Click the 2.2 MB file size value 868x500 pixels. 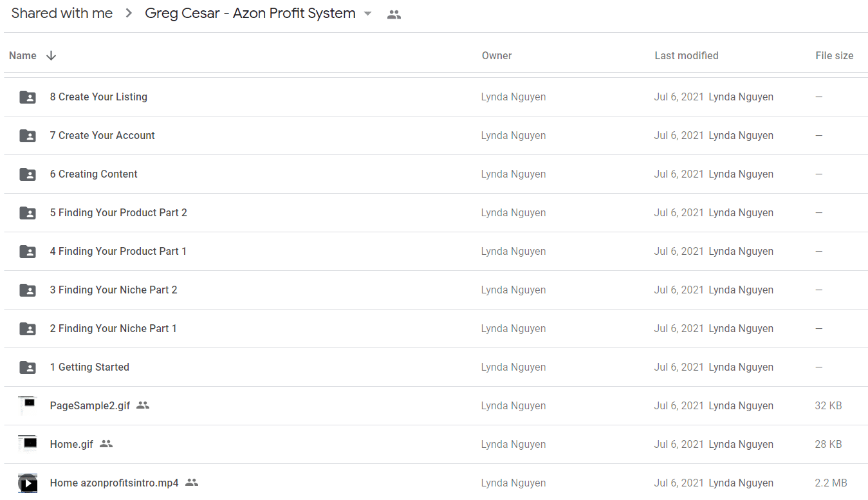click(831, 483)
